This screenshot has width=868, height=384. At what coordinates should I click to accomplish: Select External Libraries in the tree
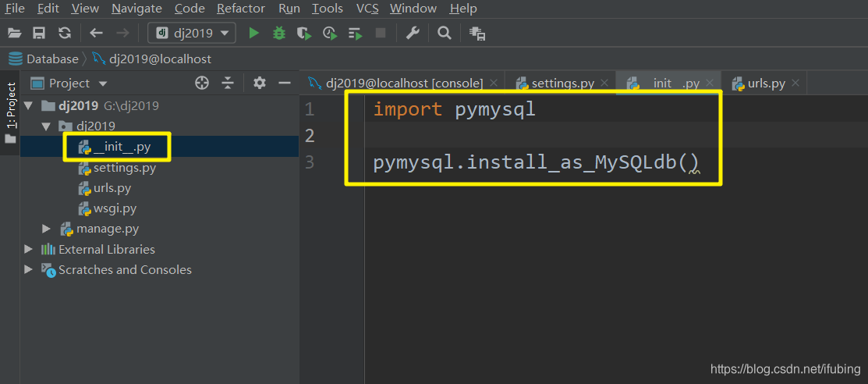pos(107,249)
